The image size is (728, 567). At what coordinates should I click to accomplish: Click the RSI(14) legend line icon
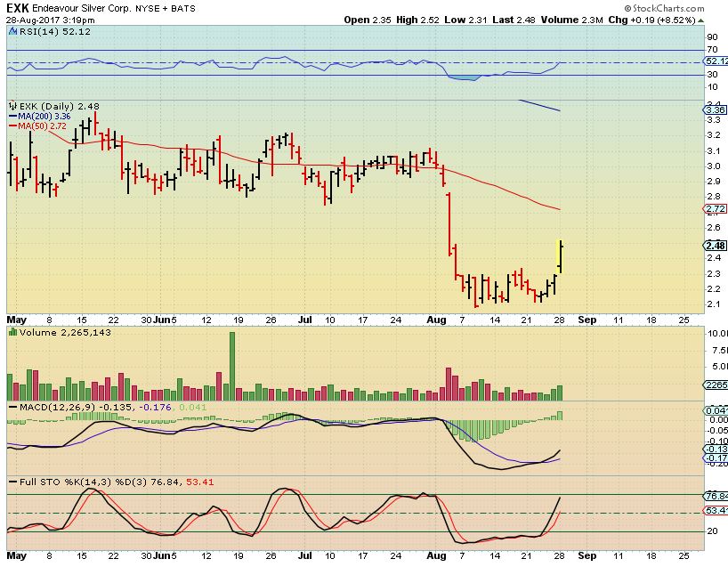coord(14,31)
